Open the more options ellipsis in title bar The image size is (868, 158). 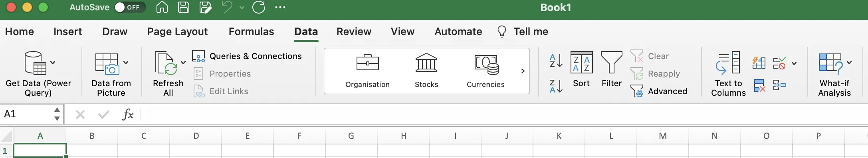click(x=280, y=7)
